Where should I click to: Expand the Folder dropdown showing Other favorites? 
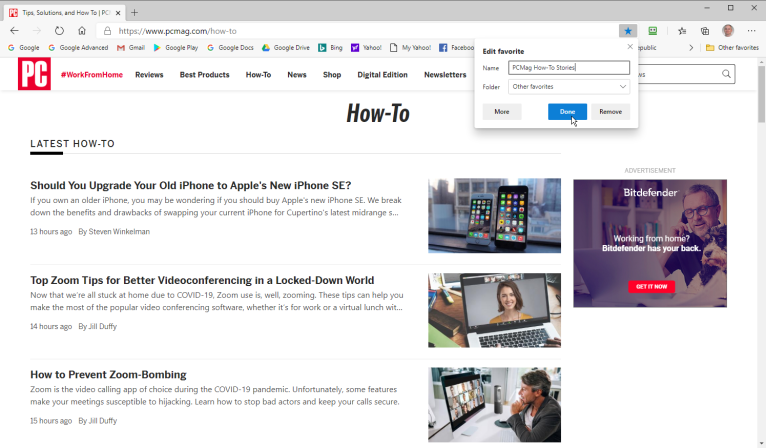coord(569,86)
